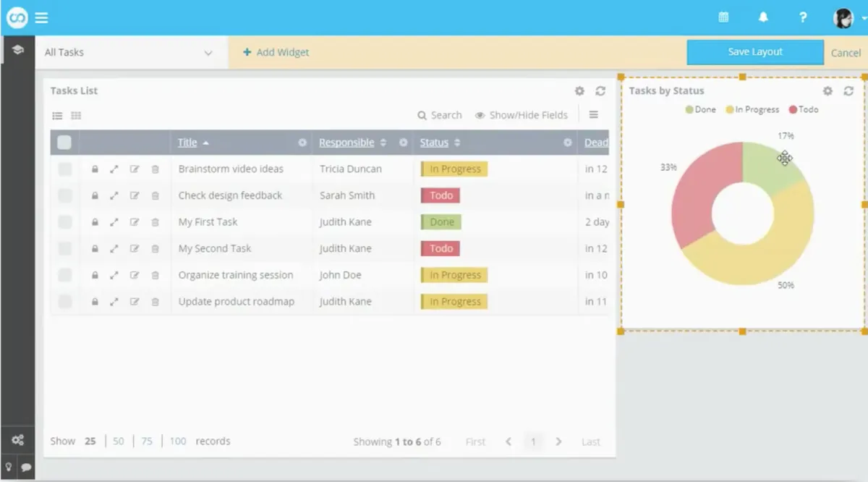The image size is (868, 482).
Task: Click lock icon on My Second Task
Action: point(95,249)
